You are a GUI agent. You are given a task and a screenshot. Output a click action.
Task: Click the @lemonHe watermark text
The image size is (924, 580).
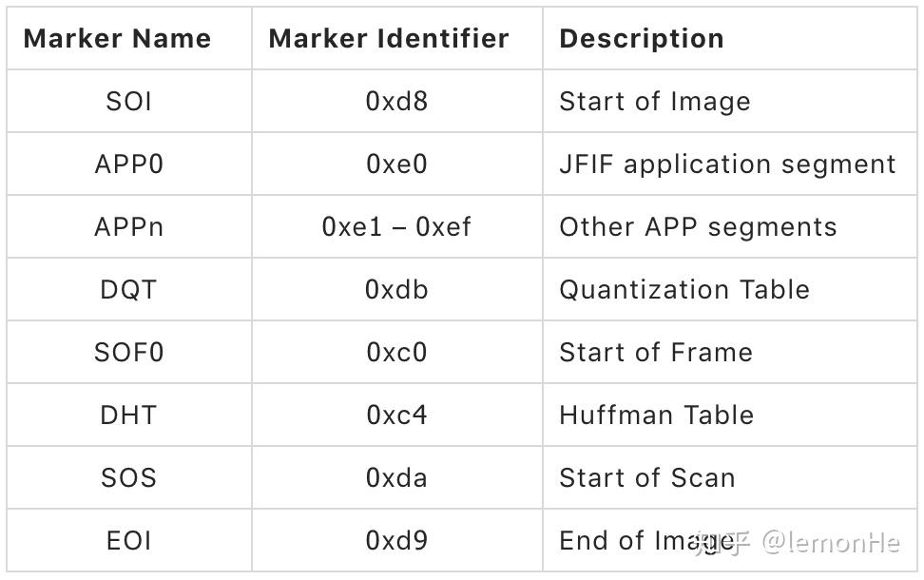pyautogui.click(x=831, y=543)
